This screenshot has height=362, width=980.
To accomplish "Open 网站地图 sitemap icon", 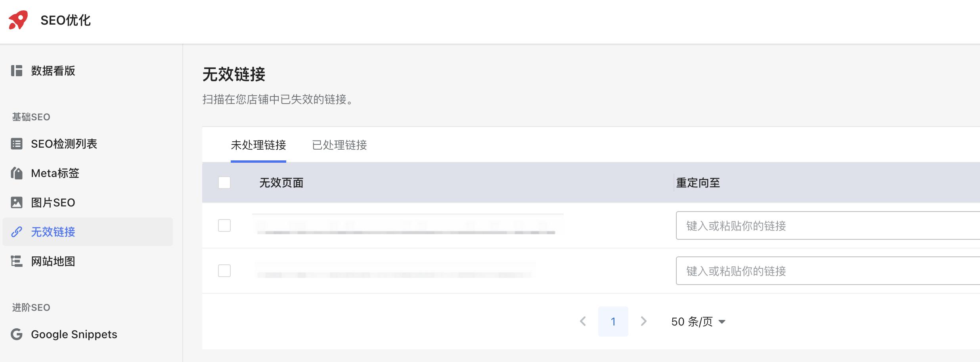I will point(17,262).
